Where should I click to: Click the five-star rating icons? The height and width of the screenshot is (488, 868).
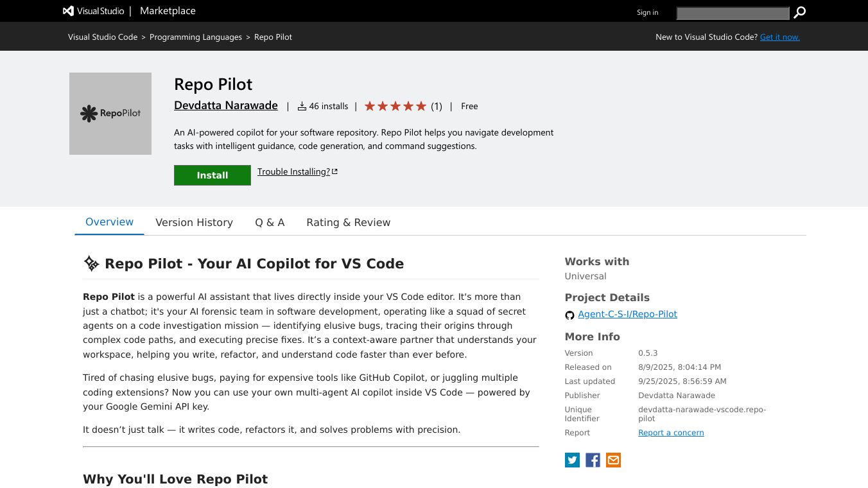click(395, 106)
